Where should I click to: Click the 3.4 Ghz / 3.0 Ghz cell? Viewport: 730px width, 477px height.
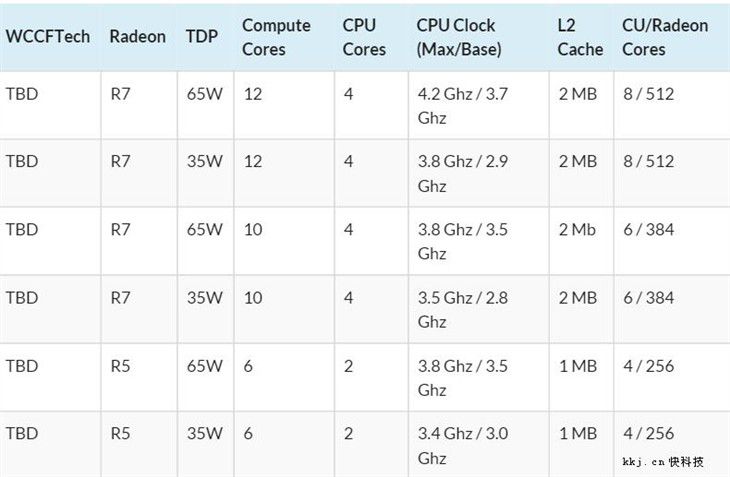(x=463, y=446)
